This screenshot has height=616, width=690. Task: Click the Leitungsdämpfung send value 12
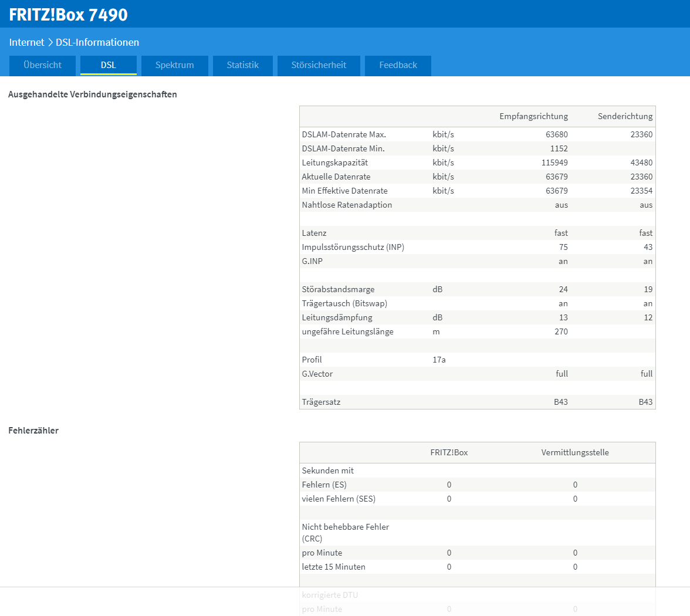648,318
